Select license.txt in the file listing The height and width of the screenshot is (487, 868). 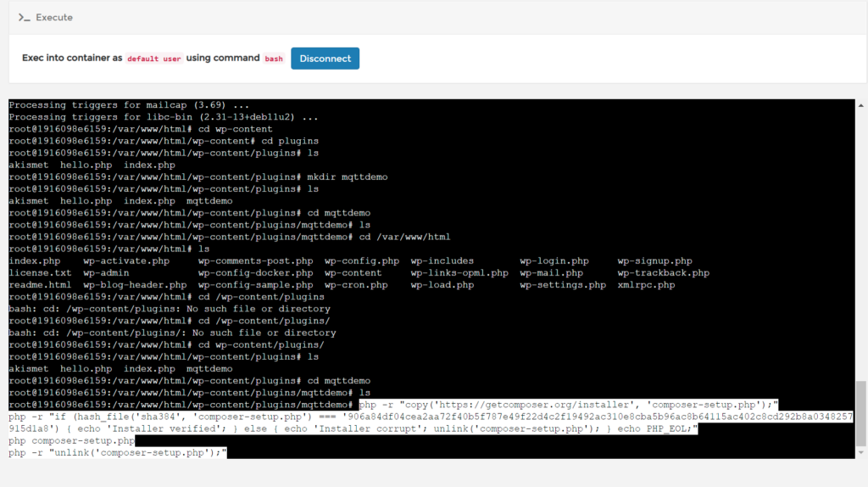click(40, 273)
